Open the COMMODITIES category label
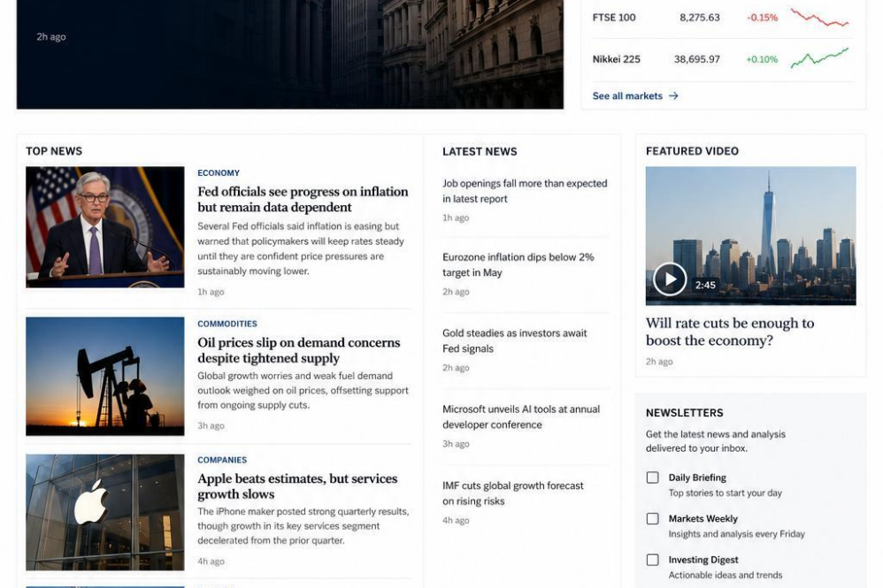The image size is (883, 588). [x=227, y=325]
